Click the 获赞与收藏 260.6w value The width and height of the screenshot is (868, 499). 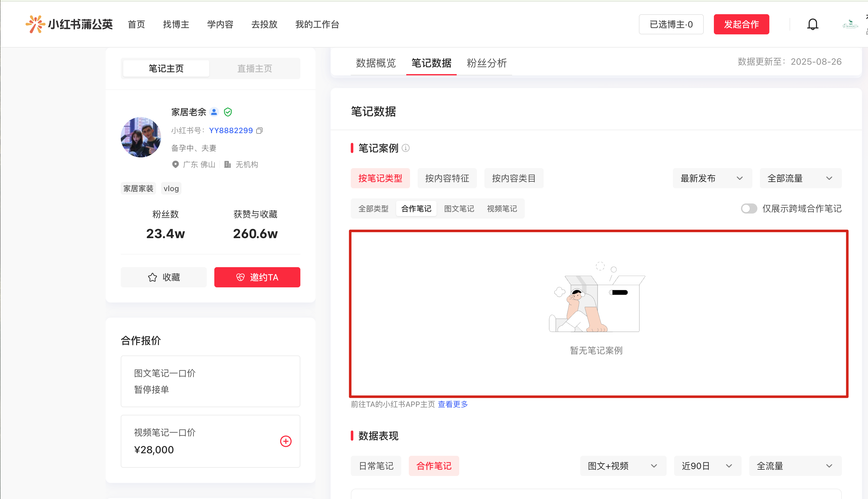point(255,234)
